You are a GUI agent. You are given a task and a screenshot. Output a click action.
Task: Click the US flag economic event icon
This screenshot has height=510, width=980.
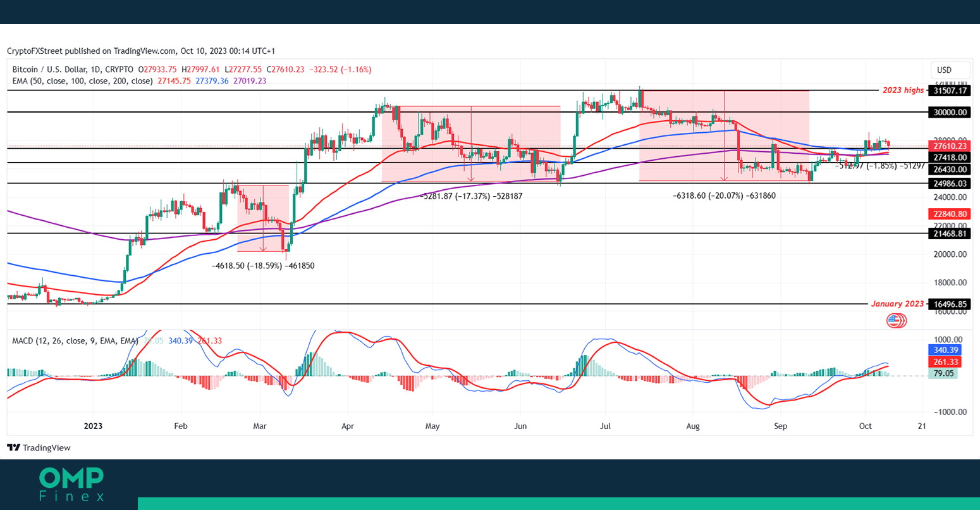pos(896,320)
